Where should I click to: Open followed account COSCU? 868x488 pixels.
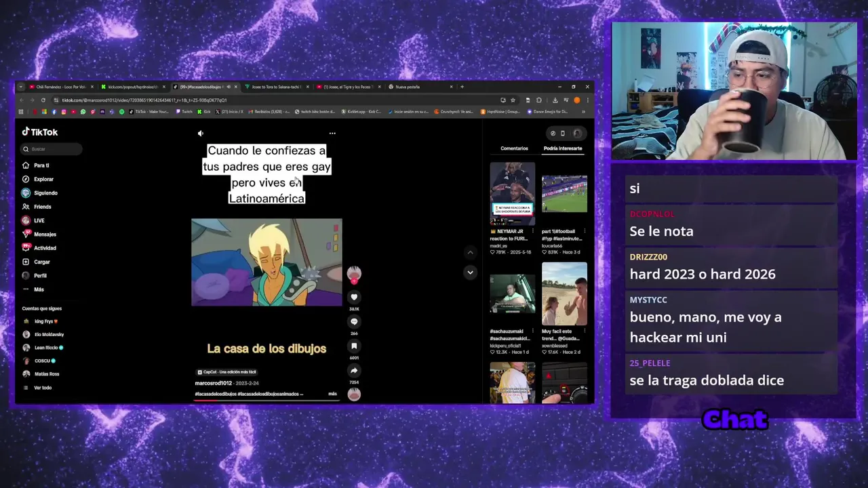(x=39, y=361)
